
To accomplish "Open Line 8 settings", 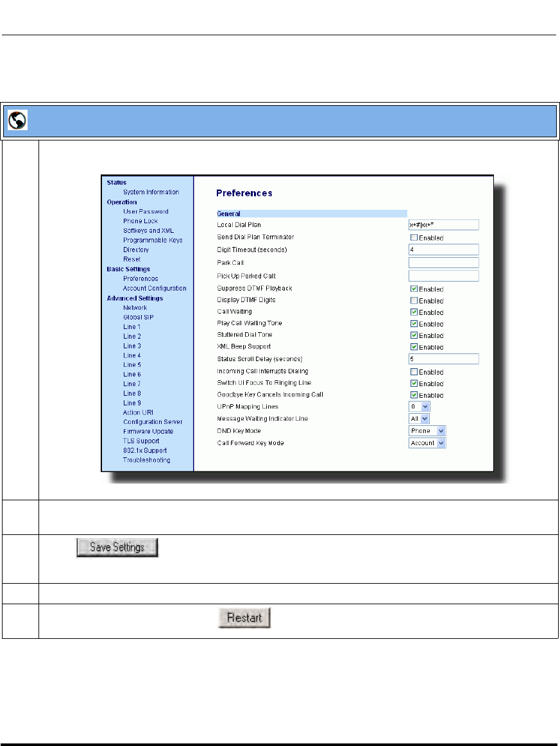I will pos(132,393).
